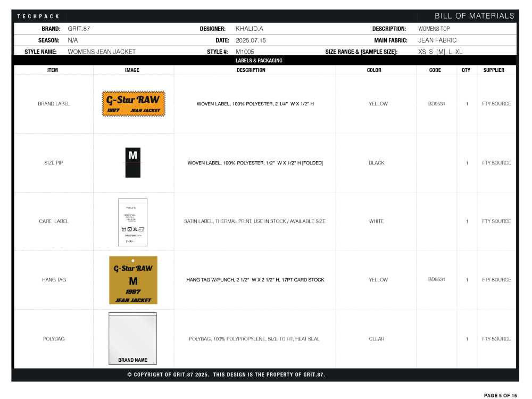Click the PAGE 5 OF 15 indicator

click(x=501, y=395)
